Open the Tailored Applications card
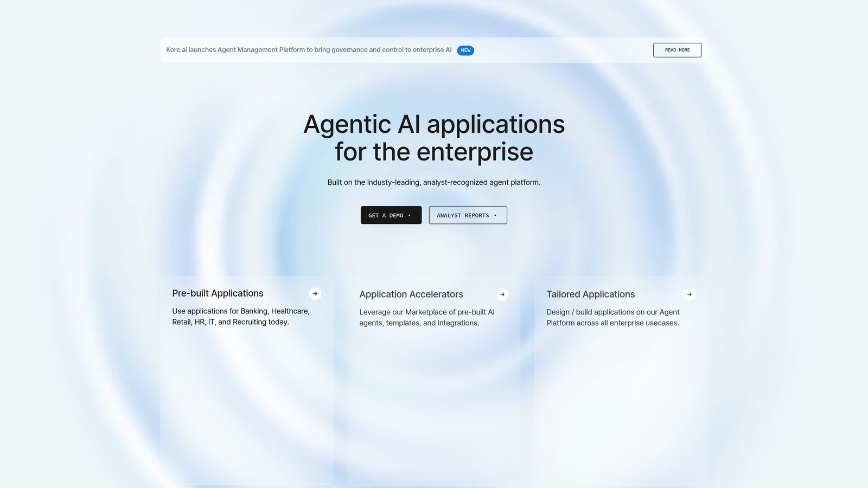The height and width of the screenshot is (488, 868). [621, 380]
